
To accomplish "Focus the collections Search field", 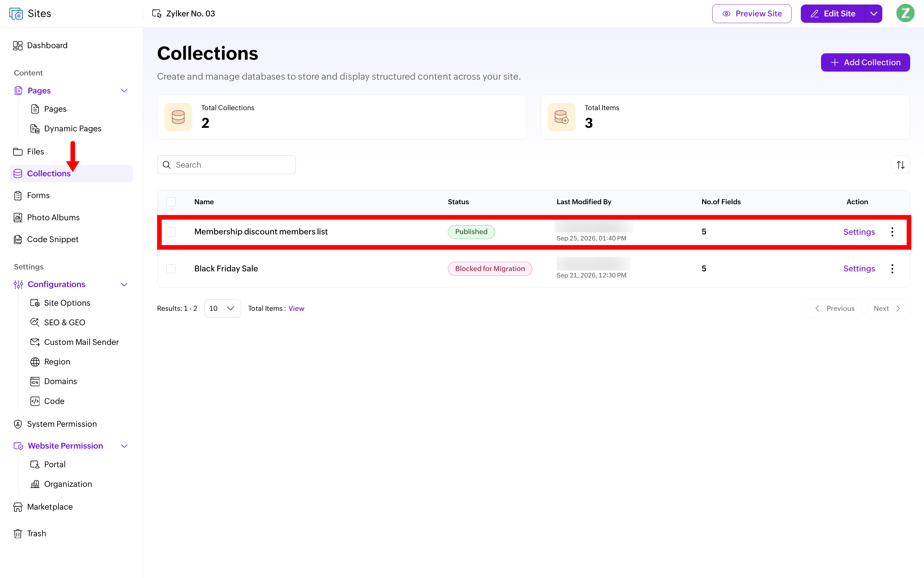I will pos(227,165).
